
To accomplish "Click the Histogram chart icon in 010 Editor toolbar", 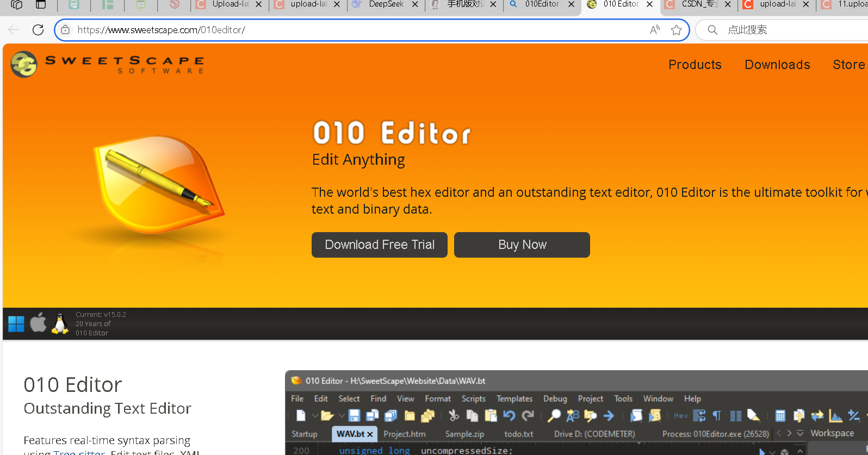I will pyautogui.click(x=835, y=416).
